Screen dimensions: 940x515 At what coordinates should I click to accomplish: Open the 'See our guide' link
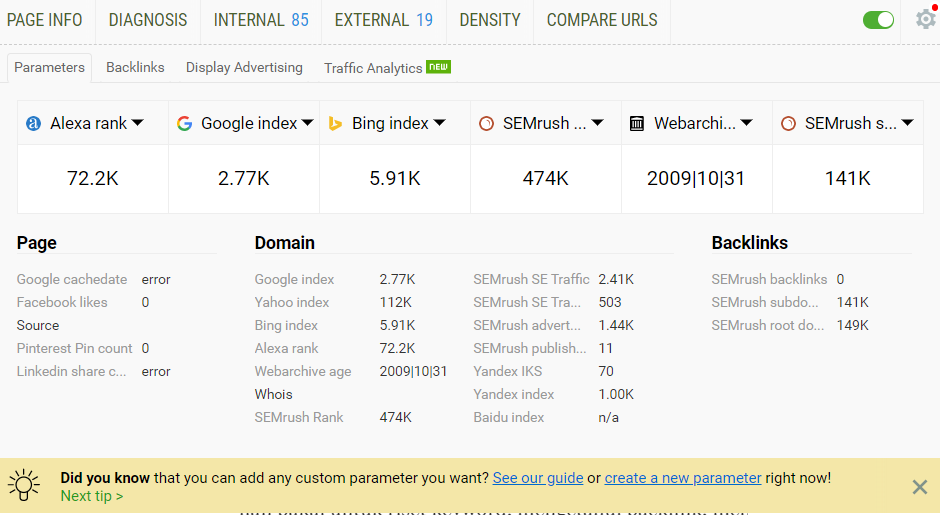(538, 478)
